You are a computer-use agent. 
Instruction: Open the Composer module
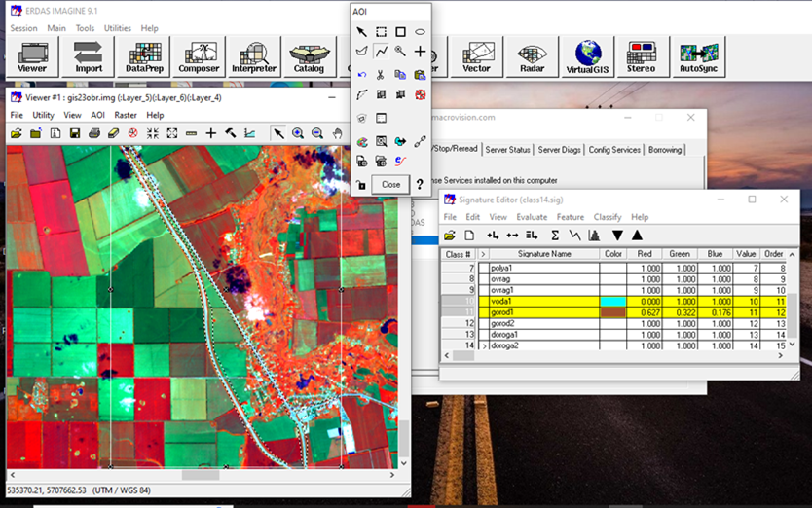point(199,57)
